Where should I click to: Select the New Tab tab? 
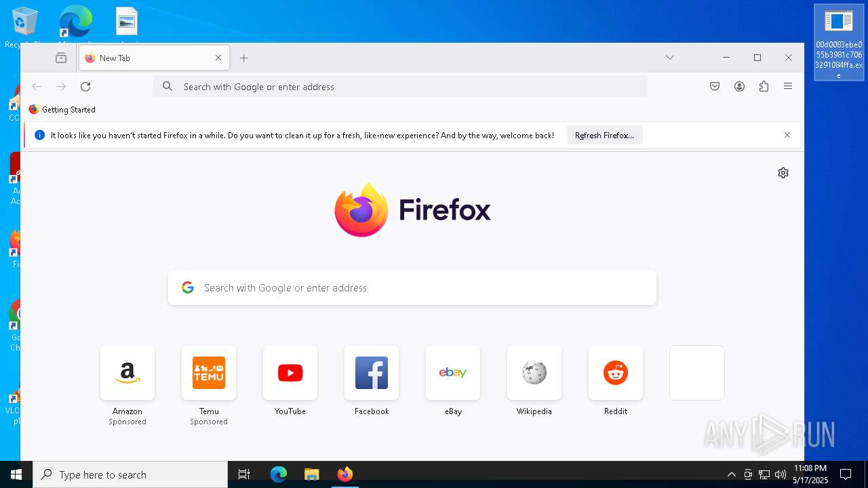(x=154, y=58)
